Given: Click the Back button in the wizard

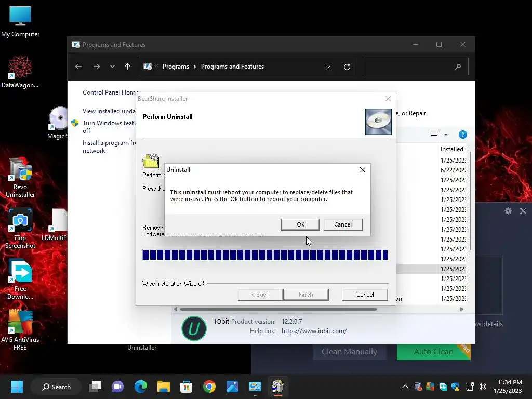Looking at the screenshot, I should click(x=260, y=295).
